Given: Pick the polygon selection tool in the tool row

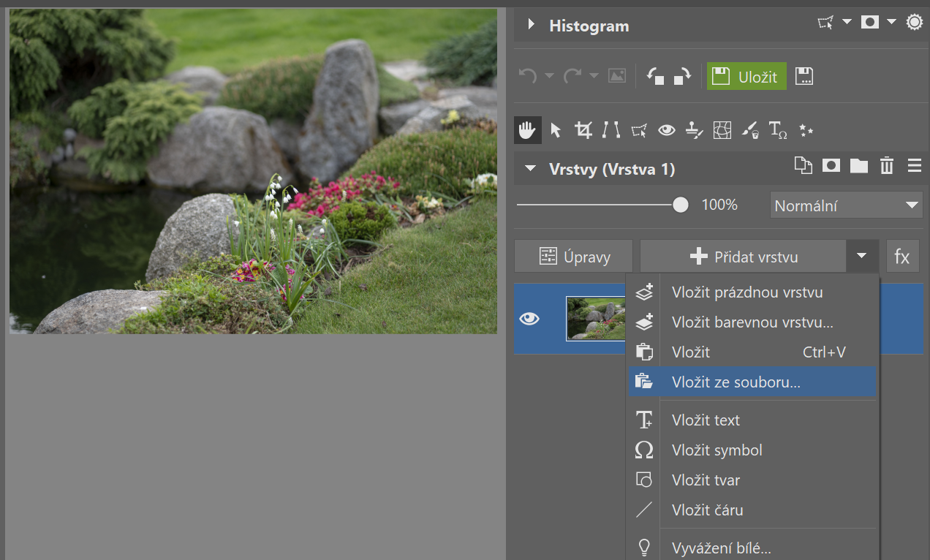Looking at the screenshot, I should (639, 131).
